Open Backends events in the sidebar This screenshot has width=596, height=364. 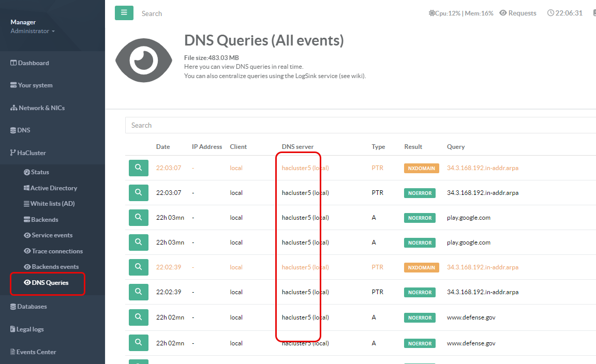pos(55,267)
